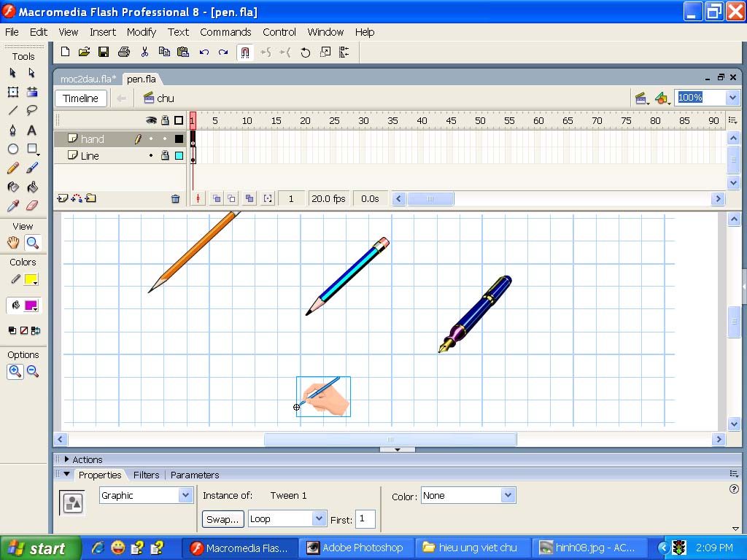This screenshot has height=560, width=747.
Task: Select the Lasso tool
Action: point(32,111)
